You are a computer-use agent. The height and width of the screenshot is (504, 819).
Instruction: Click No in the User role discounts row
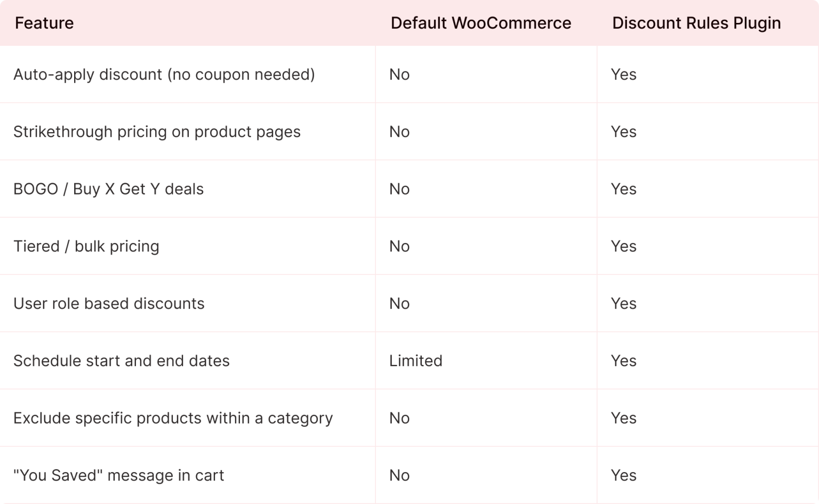click(x=399, y=303)
